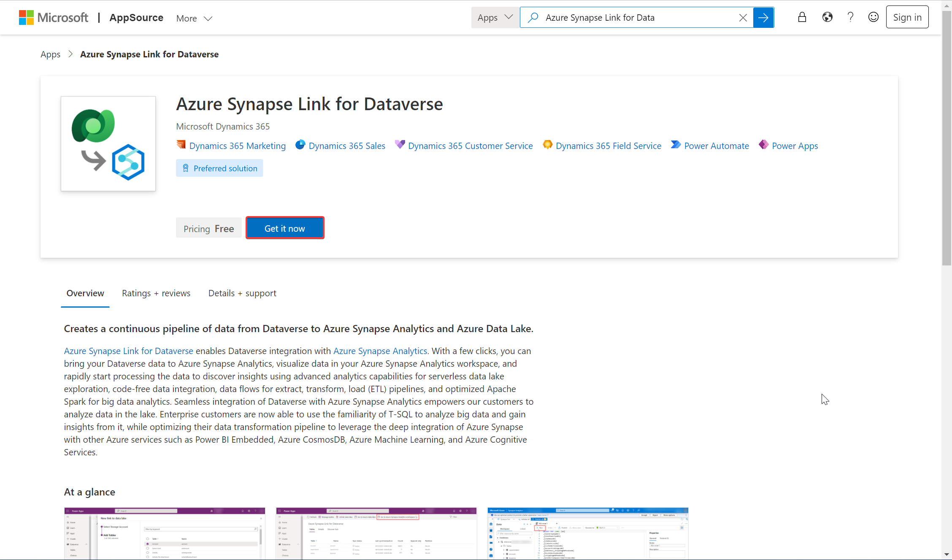
Task: Expand the More navigation menu
Action: pos(194,18)
